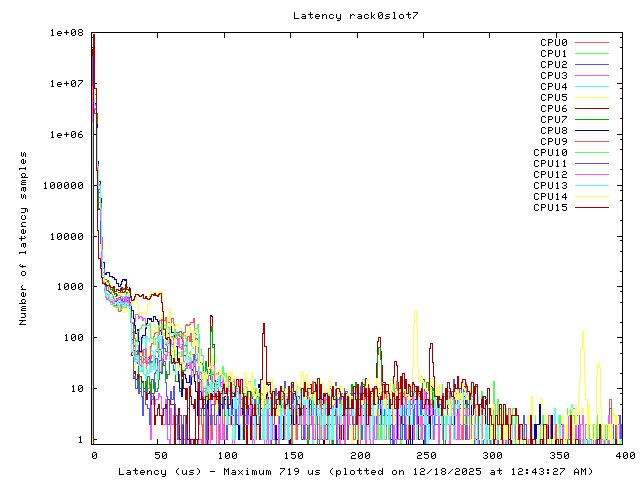
Task: Click the CPU0 legend label
Action: (554, 43)
